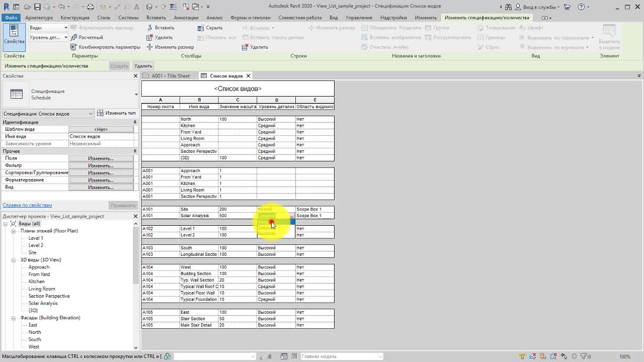The width and height of the screenshot is (644, 362).
Task: Collapse the Идентификация properties group
Action: click(x=135, y=122)
